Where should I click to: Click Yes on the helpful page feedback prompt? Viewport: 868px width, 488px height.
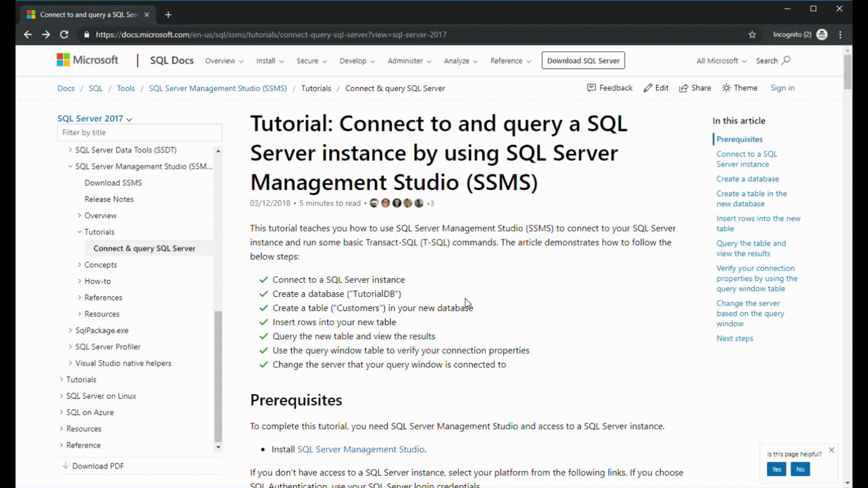777,469
